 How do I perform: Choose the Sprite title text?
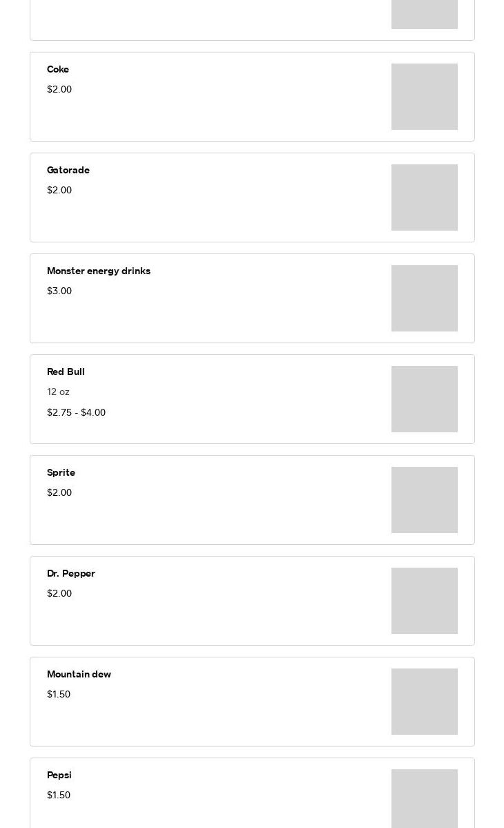[x=61, y=473]
